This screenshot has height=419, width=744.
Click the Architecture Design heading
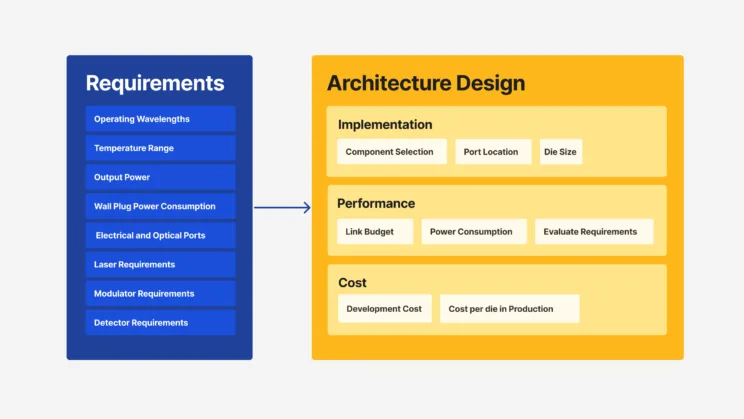426,83
